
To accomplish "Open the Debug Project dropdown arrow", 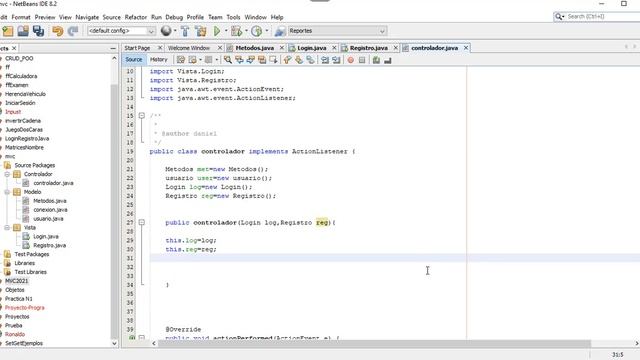I will 246,31.
